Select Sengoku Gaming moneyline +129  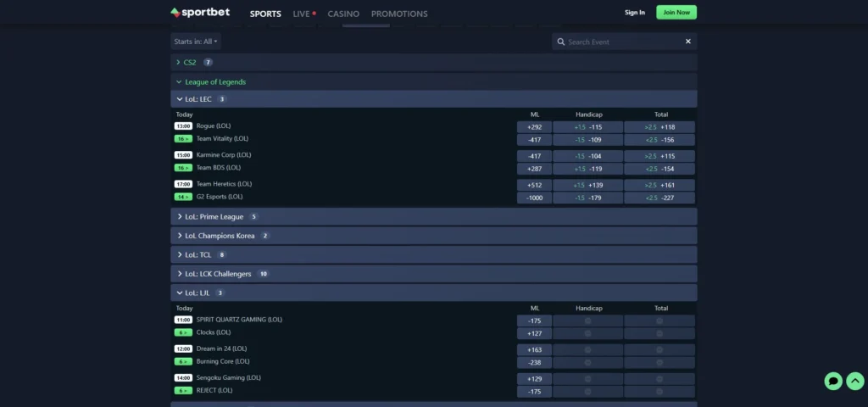coord(534,379)
